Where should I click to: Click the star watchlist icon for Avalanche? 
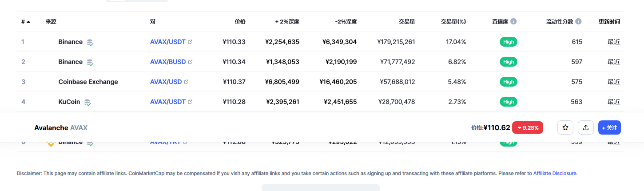point(565,127)
